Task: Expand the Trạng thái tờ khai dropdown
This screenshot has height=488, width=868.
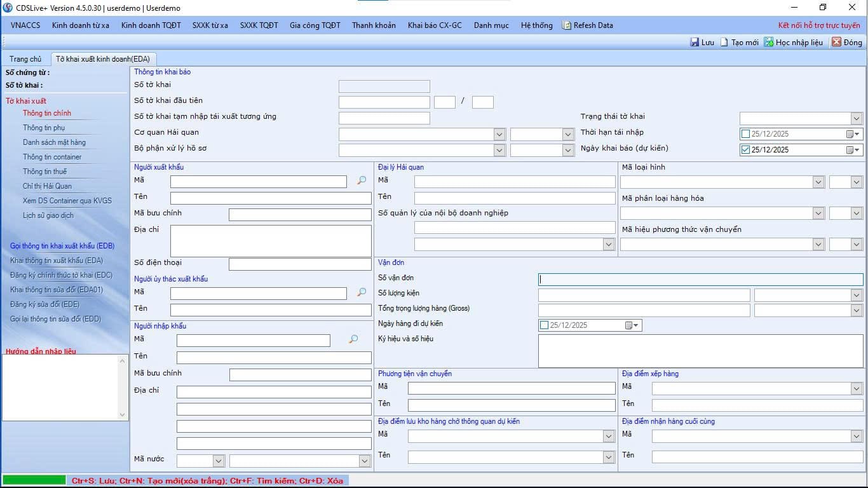Action: click(x=856, y=118)
